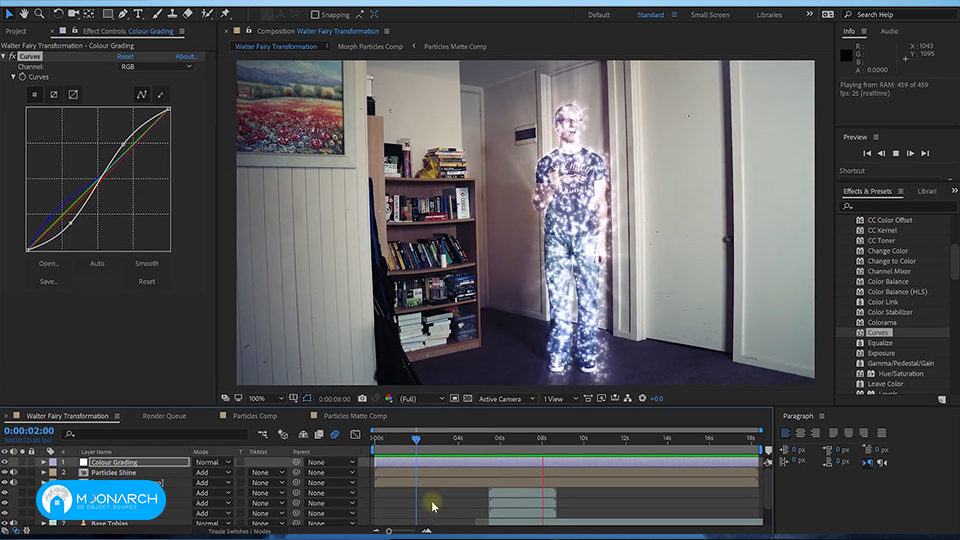This screenshot has width=960, height=540.
Task: Click the About... link for Curves
Action: coord(186,56)
